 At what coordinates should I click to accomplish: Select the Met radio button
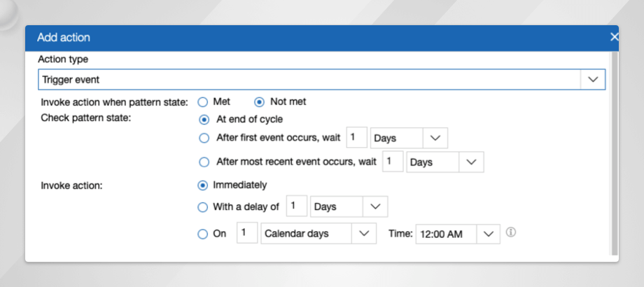tap(203, 101)
